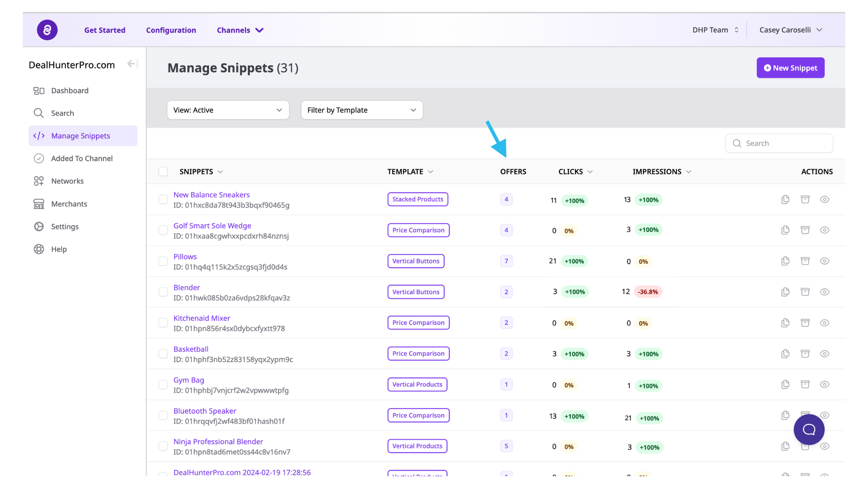Viewport: 868px width, 488px height.
Task: Open the chat support bubble
Action: tap(809, 429)
